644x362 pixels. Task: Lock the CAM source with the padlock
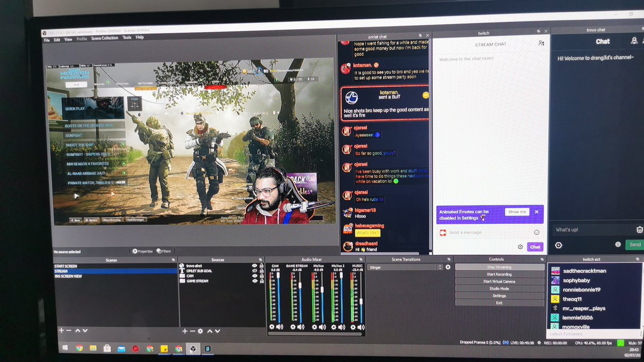coord(261,277)
